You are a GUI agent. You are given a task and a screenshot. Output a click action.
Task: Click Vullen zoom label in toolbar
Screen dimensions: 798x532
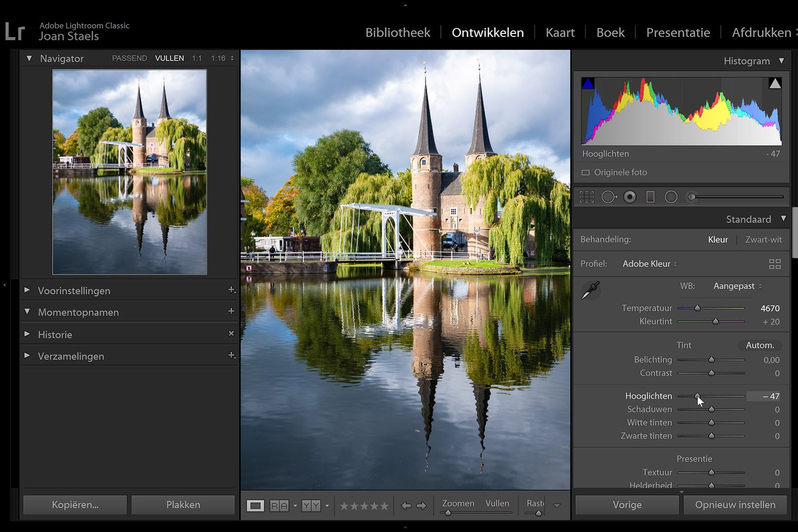click(497, 503)
